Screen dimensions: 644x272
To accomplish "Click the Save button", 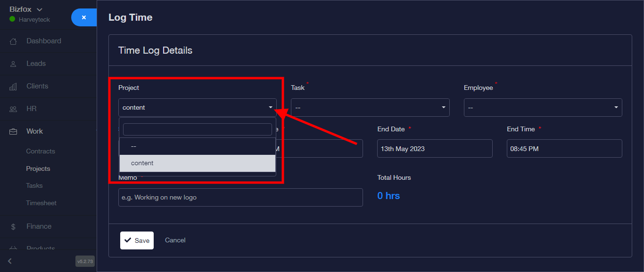I will (x=137, y=240).
